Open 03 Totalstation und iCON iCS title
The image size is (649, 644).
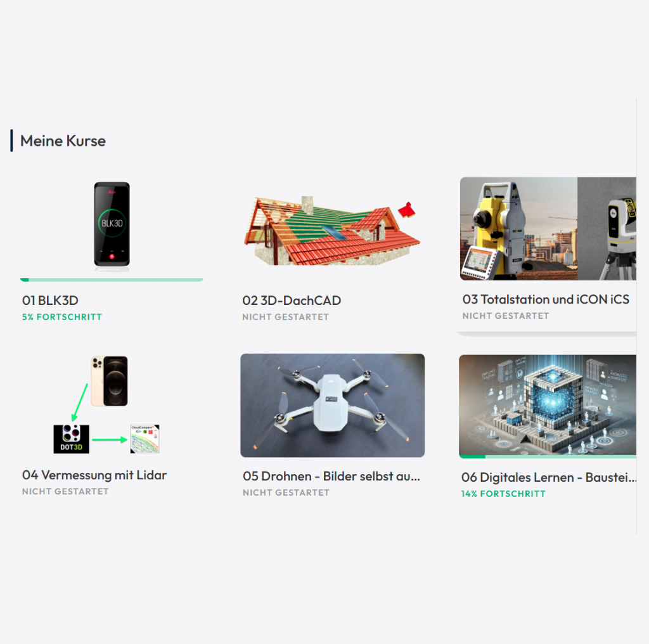(546, 299)
